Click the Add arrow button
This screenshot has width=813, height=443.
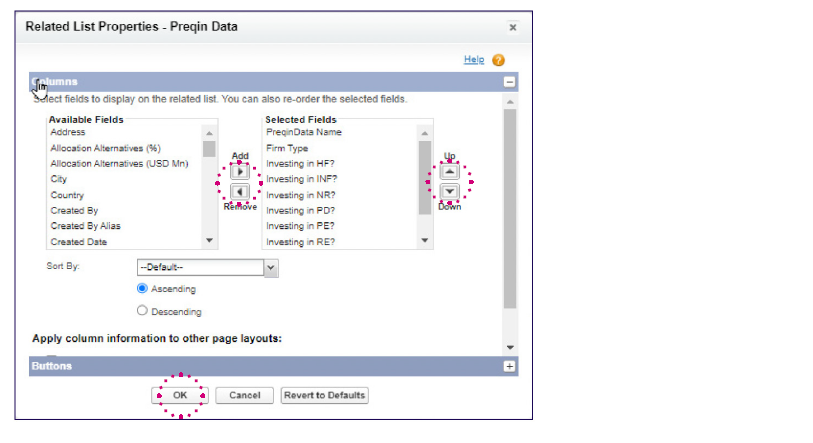(x=240, y=172)
